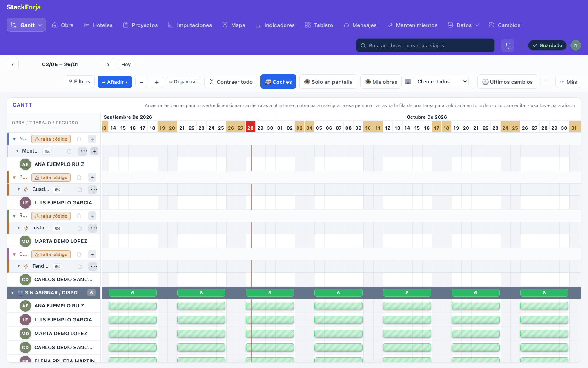Open the Añadir dropdown
Screen dimensions: 588x368
coord(115,82)
